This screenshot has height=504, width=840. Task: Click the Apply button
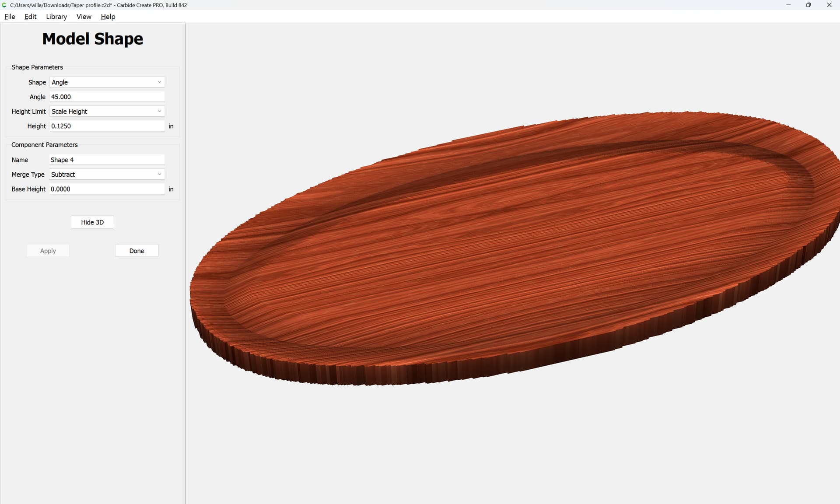click(x=48, y=251)
